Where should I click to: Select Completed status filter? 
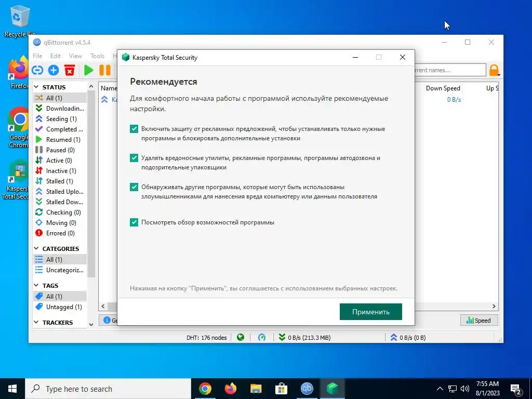click(60, 129)
